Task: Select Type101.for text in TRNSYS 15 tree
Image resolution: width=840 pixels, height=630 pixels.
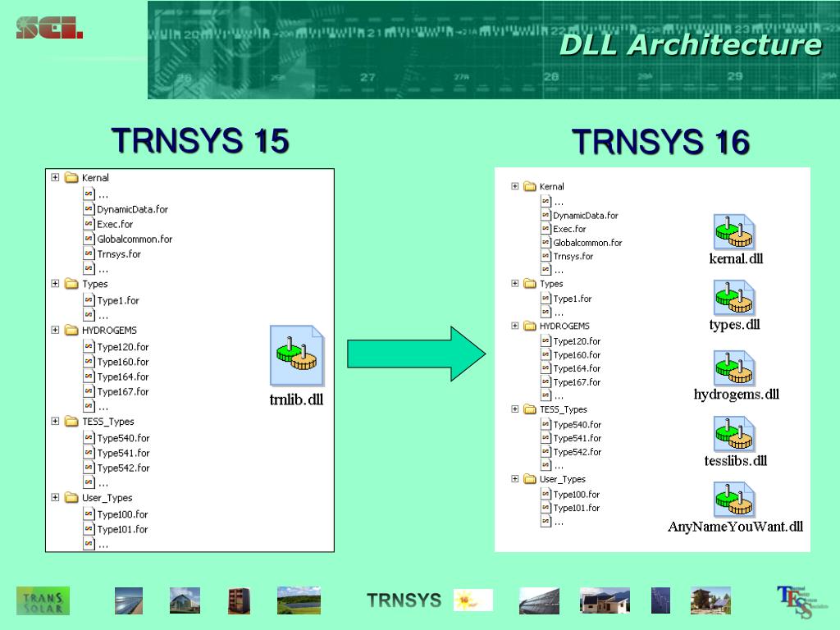Action: tap(123, 529)
